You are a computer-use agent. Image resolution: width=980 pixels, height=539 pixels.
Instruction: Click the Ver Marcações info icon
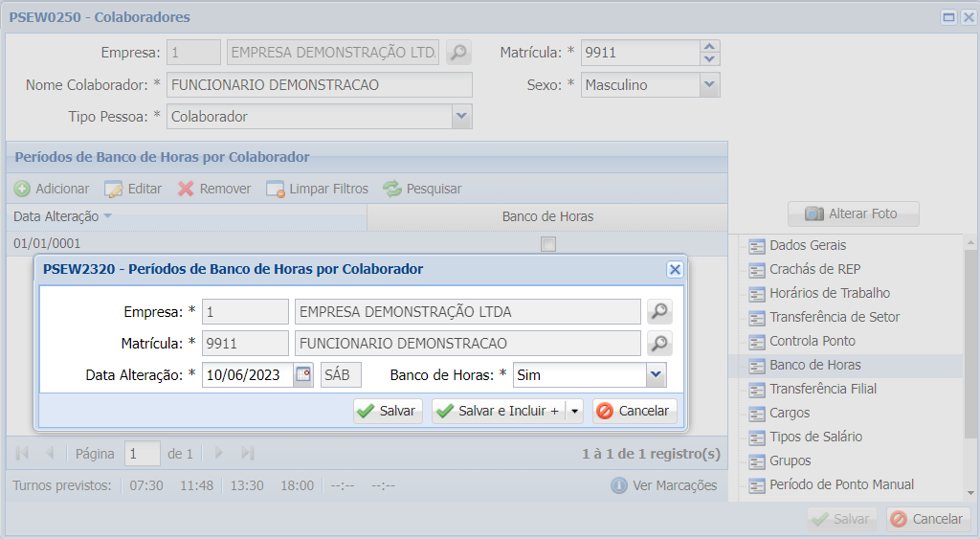coord(619,485)
